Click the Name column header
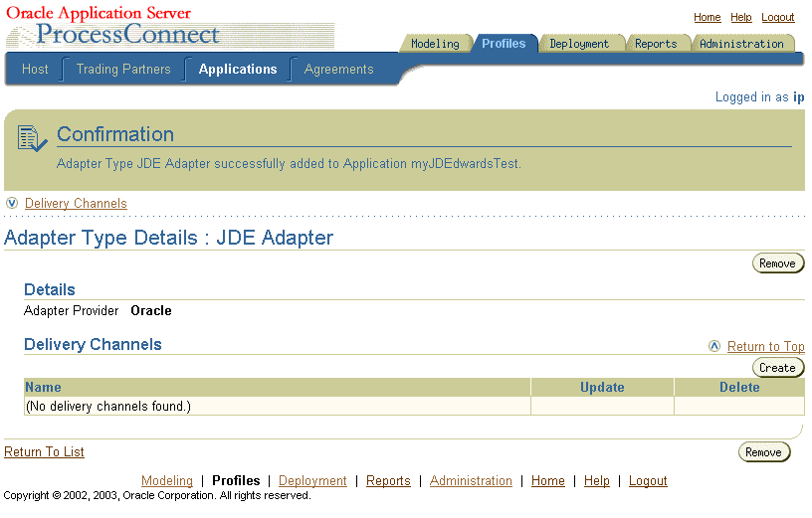Image resolution: width=812 pixels, height=518 pixels. pyautogui.click(x=277, y=387)
